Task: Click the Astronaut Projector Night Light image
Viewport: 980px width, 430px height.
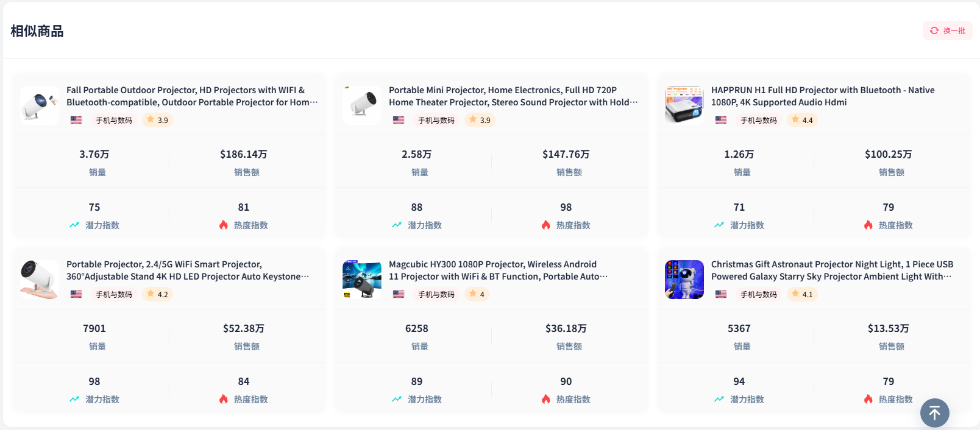Action: point(684,280)
